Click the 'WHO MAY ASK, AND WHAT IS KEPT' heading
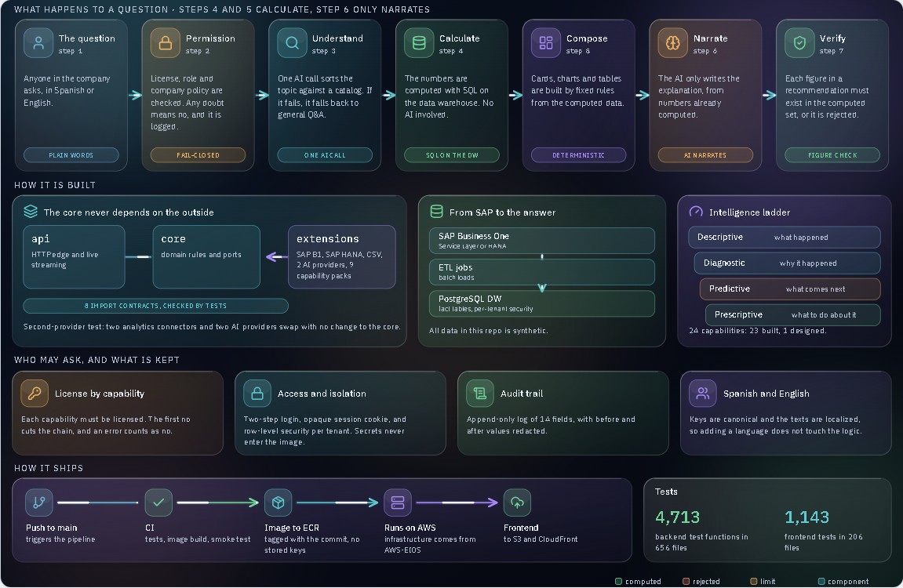903x588 pixels. click(96, 360)
